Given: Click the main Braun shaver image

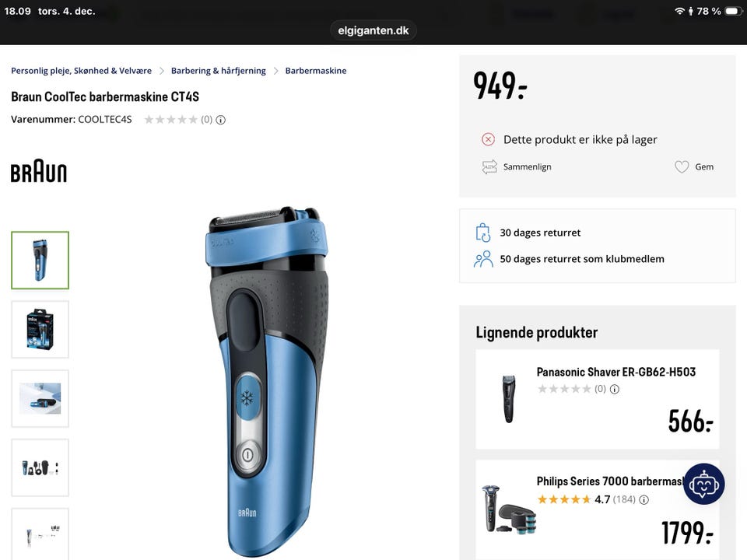Looking at the screenshot, I should coord(267,381).
